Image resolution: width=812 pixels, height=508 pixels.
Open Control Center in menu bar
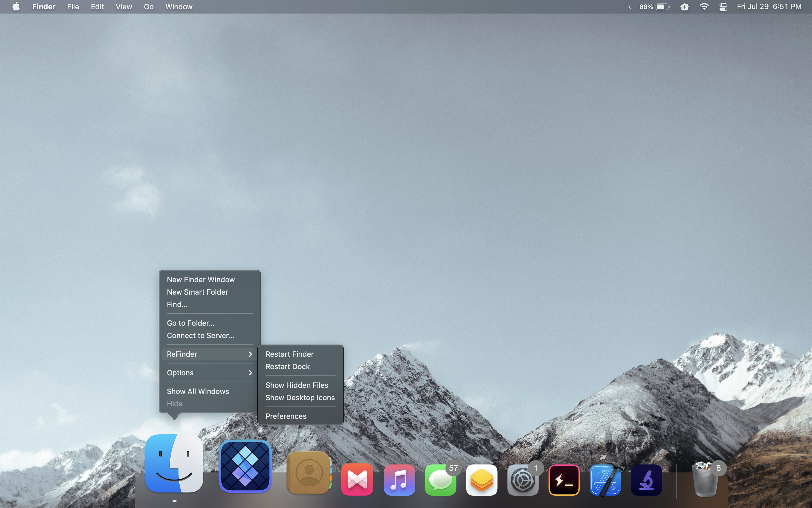tap(723, 7)
